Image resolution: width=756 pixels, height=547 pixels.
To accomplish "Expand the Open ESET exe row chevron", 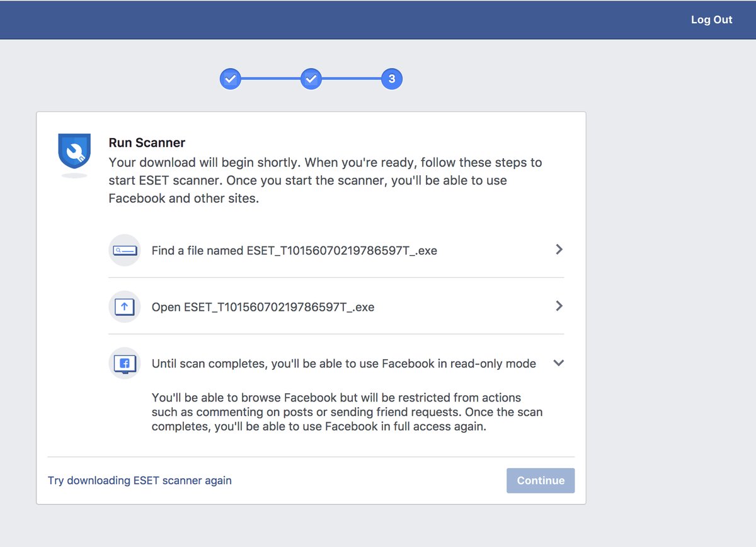I will (x=559, y=306).
